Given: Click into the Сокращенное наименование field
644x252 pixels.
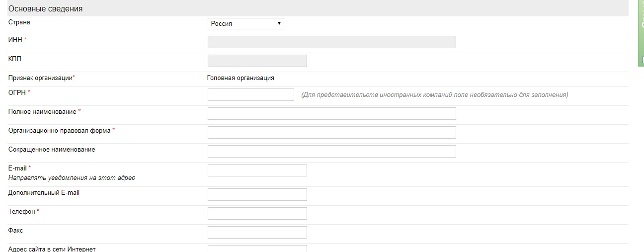Looking at the screenshot, I should [x=331, y=151].
